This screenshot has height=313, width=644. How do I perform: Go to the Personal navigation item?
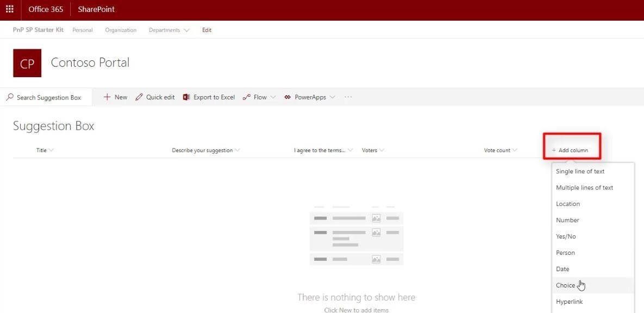tap(83, 30)
